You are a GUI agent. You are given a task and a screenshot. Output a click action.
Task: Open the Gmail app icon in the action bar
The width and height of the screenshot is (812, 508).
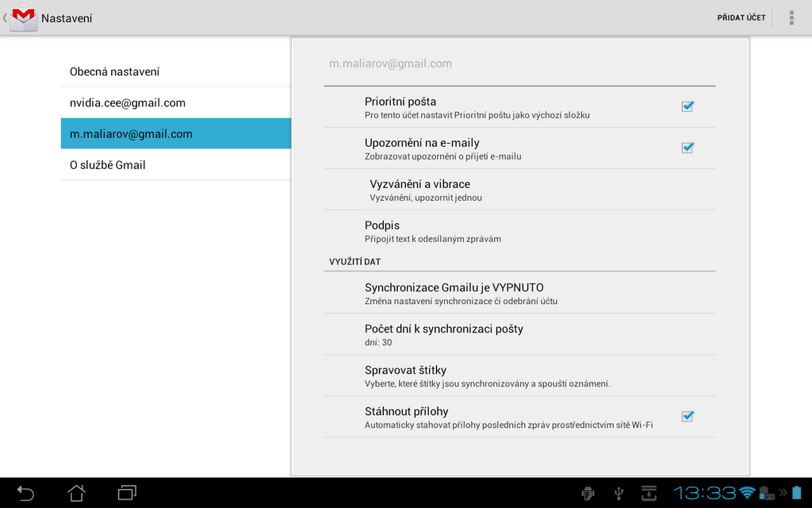pos(24,17)
